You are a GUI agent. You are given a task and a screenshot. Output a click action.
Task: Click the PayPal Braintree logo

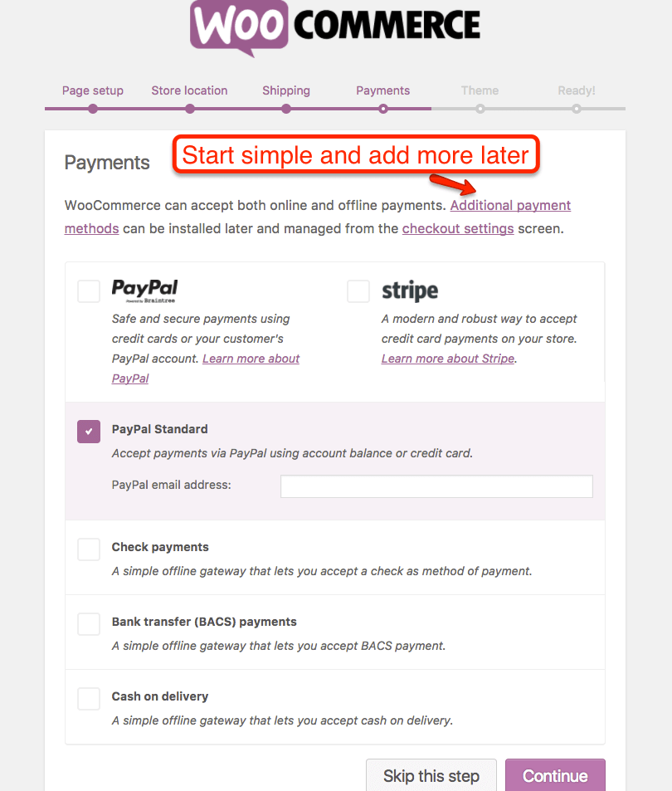point(144,291)
